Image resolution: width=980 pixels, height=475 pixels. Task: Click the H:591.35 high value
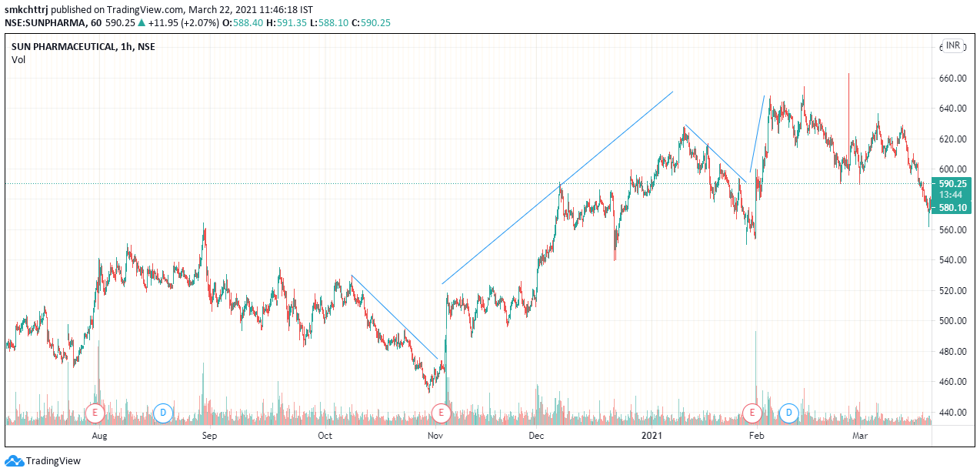pos(286,23)
